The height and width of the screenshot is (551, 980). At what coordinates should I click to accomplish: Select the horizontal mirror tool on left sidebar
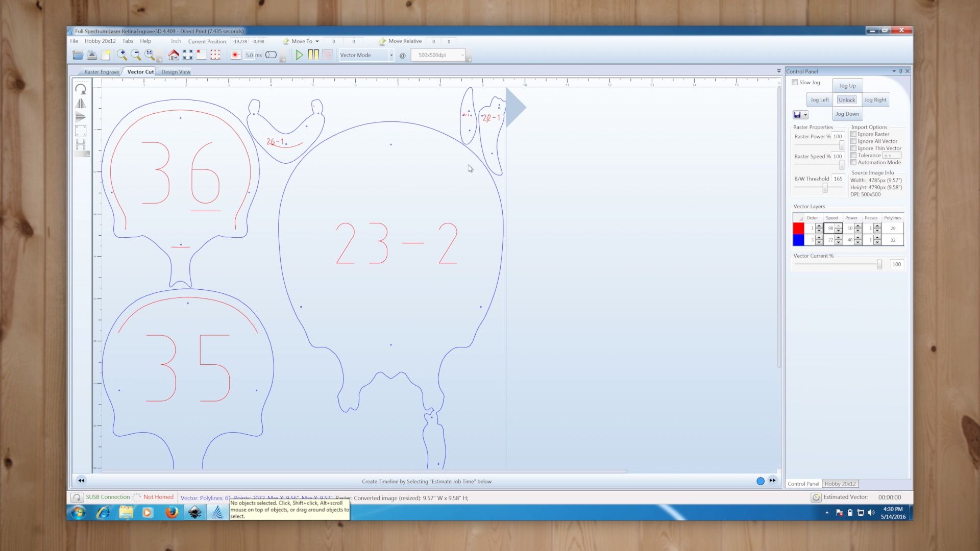80,102
